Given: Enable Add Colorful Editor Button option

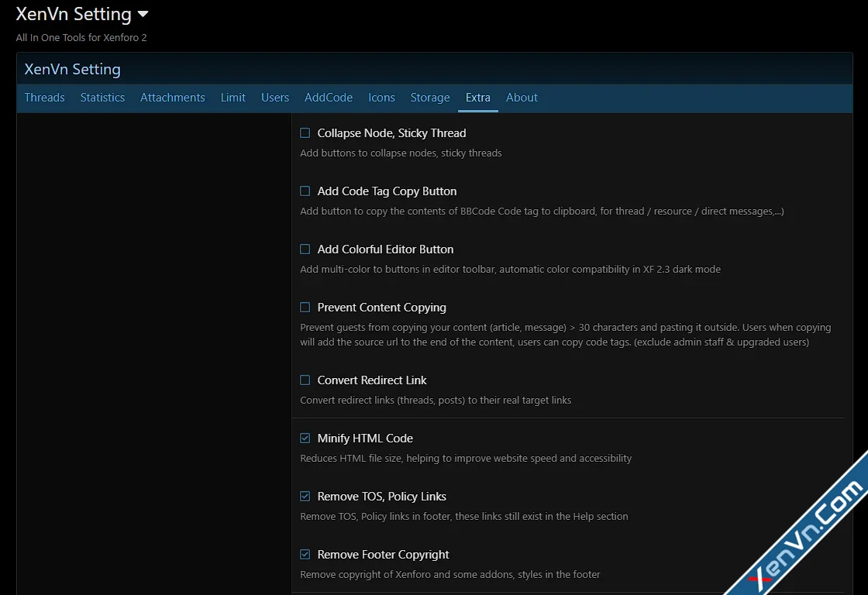Looking at the screenshot, I should coord(305,249).
